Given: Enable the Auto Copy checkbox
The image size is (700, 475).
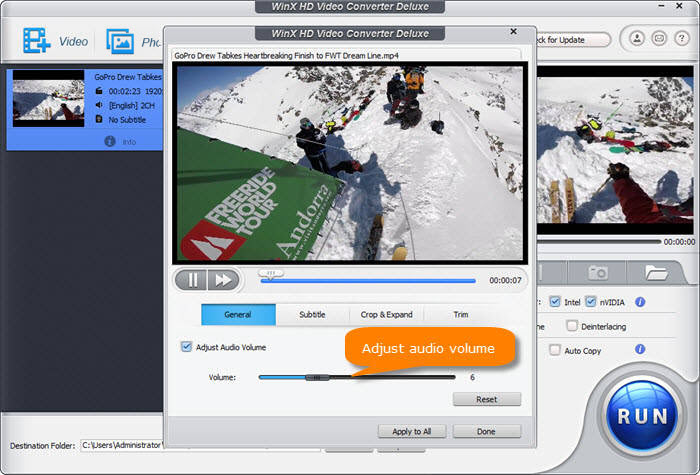Looking at the screenshot, I should [x=554, y=350].
